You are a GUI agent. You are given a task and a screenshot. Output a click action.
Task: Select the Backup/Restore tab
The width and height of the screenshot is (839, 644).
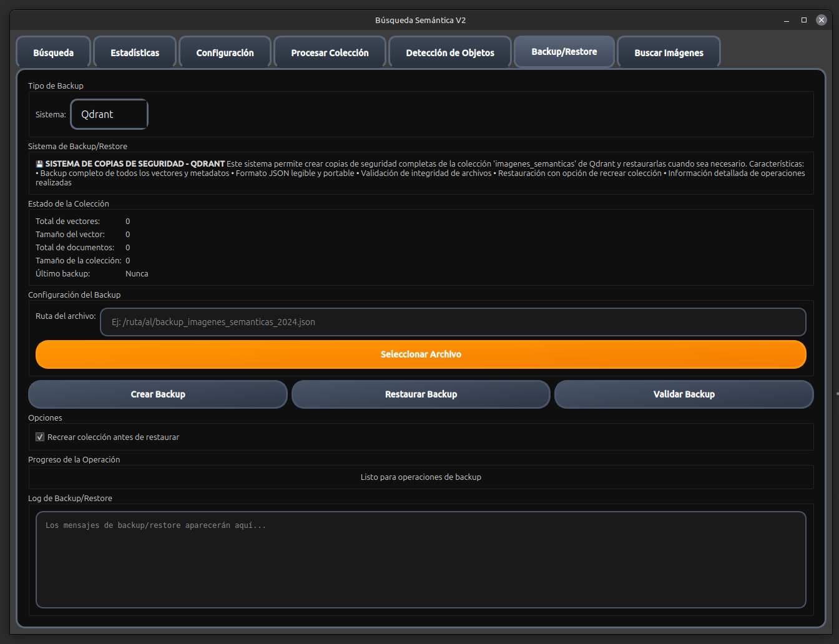coord(564,52)
